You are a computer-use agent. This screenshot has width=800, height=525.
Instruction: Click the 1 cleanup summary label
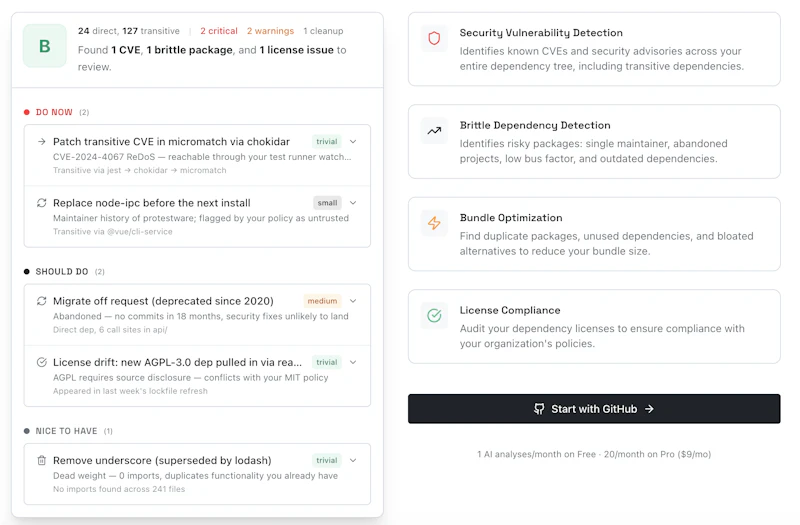click(323, 31)
